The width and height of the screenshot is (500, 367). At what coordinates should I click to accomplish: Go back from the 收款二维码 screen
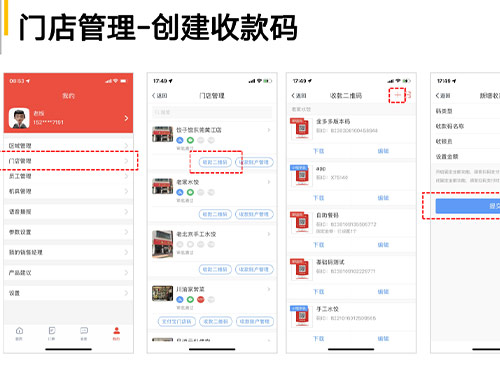click(299, 96)
